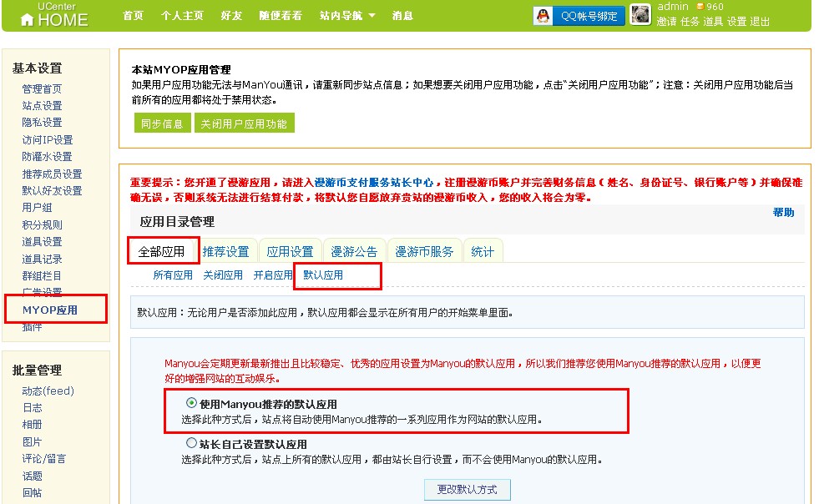Open 图片 under 批量管理
This screenshot has width=819, height=504.
(32, 442)
